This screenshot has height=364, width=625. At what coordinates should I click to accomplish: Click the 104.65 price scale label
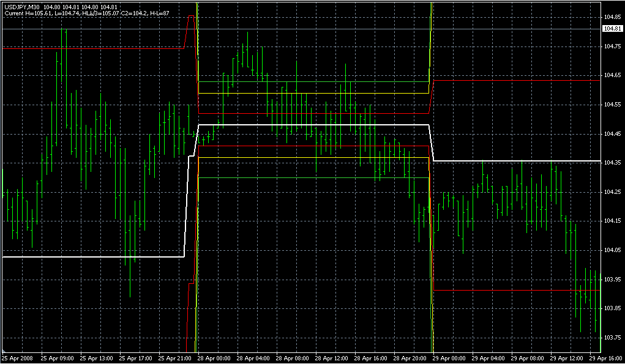click(x=612, y=75)
